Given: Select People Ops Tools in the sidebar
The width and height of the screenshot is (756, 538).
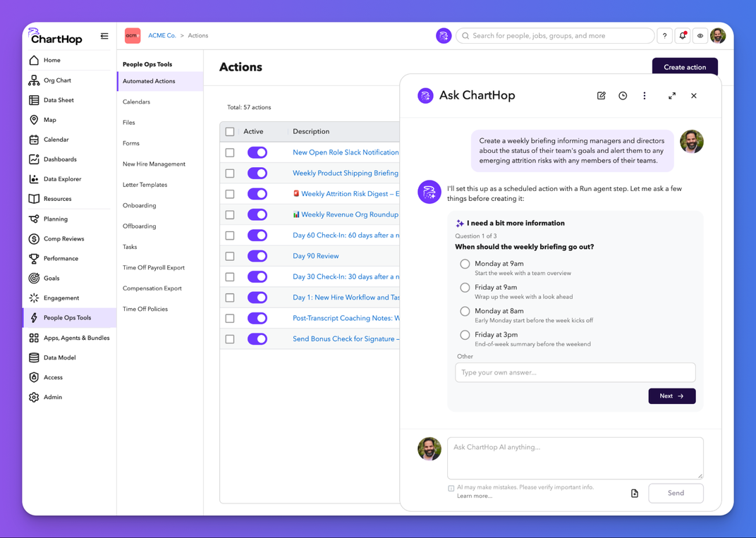Looking at the screenshot, I should (x=69, y=318).
